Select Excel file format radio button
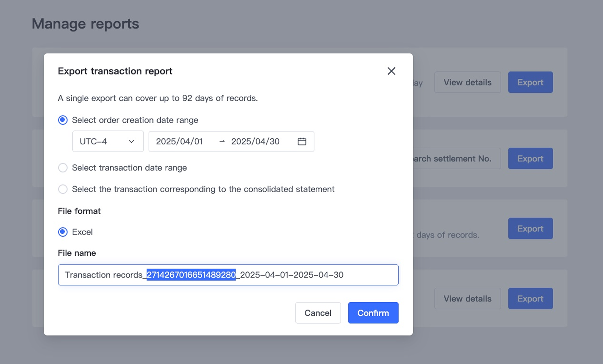The image size is (603, 364). point(63,232)
